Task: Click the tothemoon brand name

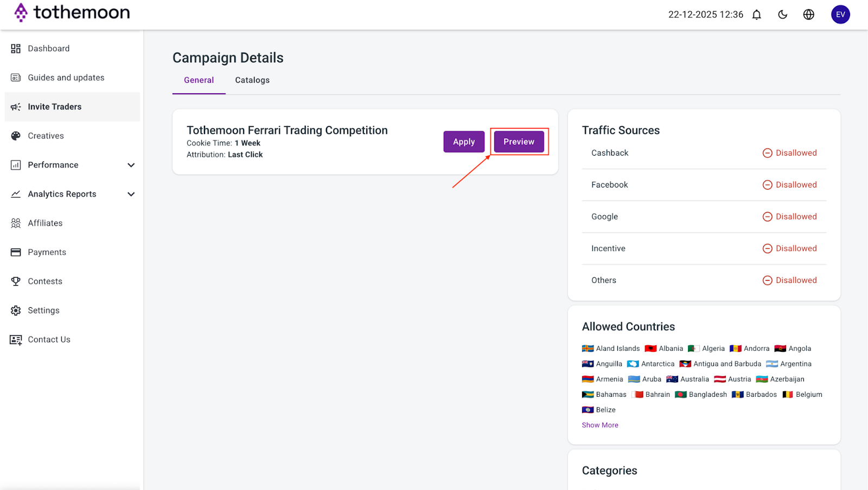Action: [82, 12]
